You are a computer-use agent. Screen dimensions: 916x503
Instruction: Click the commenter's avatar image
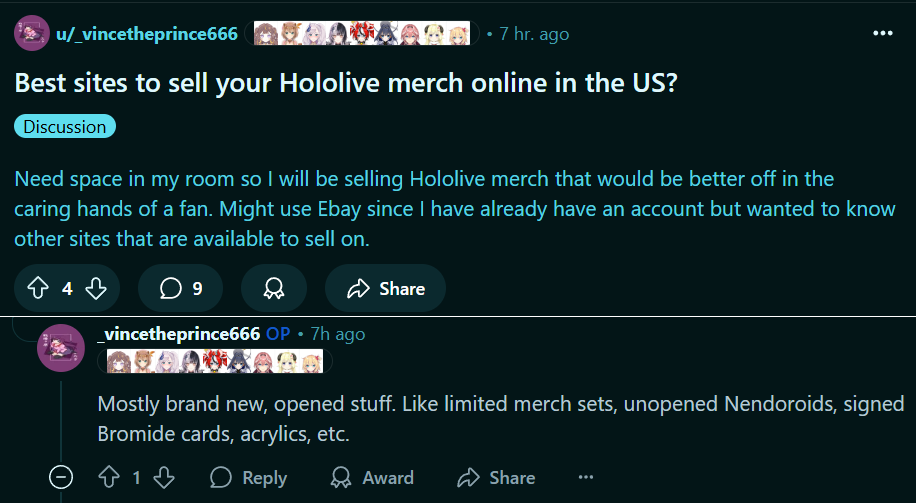click(60, 347)
